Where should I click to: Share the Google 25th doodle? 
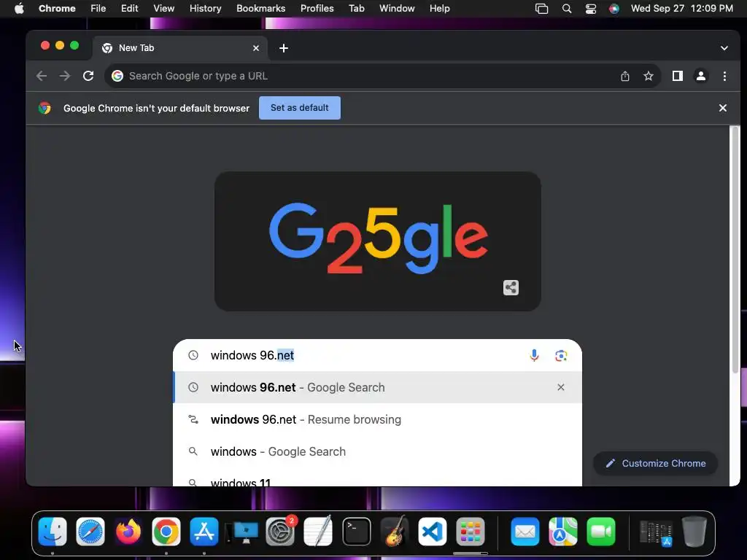pos(511,287)
